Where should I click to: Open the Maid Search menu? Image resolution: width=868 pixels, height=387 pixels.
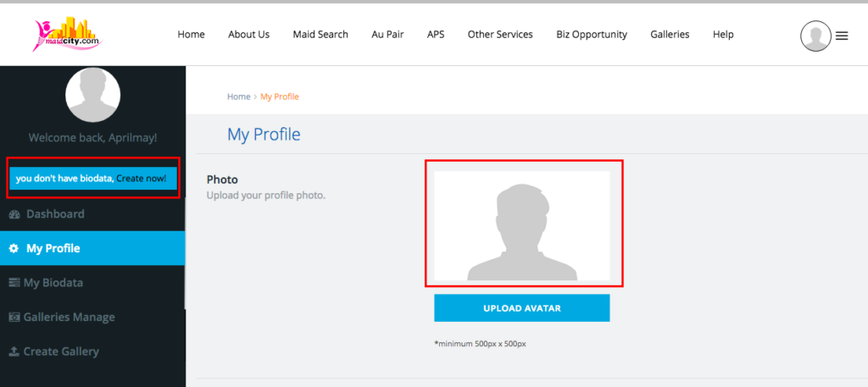coord(320,34)
